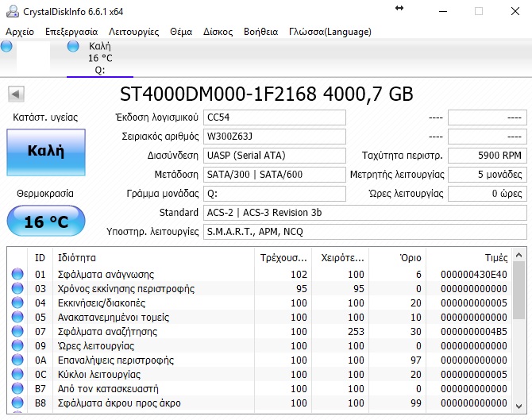Click the ID column header

coord(40,258)
